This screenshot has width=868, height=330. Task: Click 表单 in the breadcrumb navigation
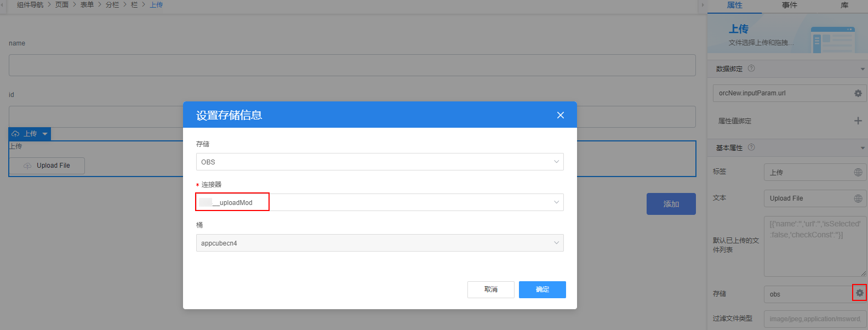pos(87,5)
